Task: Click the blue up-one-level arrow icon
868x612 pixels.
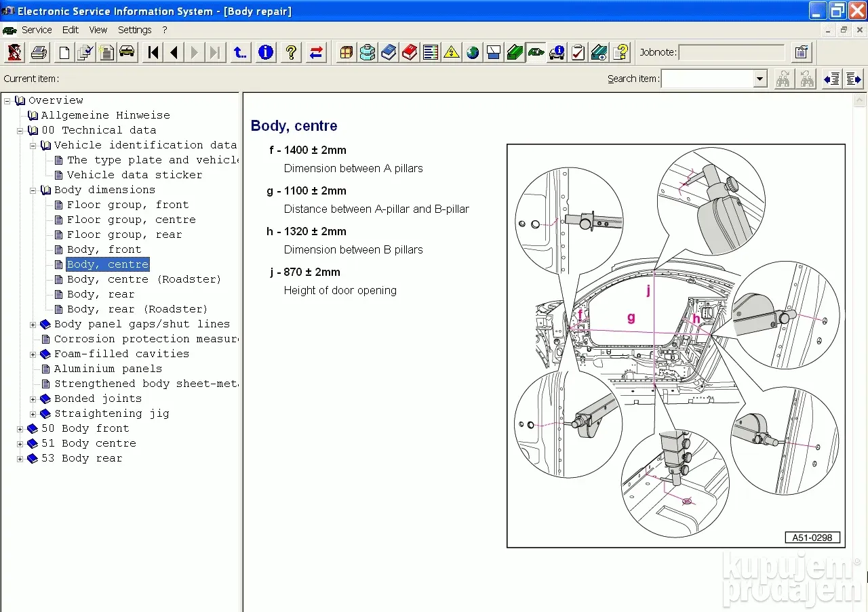Action: tap(240, 52)
